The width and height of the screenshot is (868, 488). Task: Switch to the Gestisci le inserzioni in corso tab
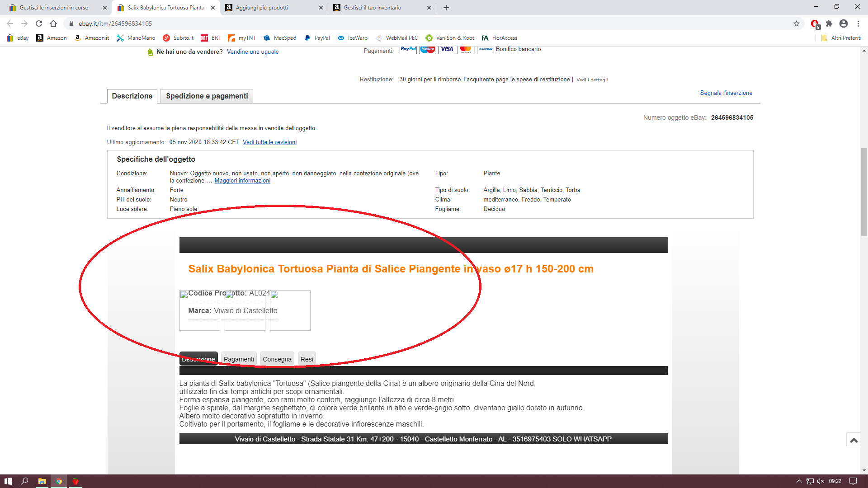click(54, 8)
